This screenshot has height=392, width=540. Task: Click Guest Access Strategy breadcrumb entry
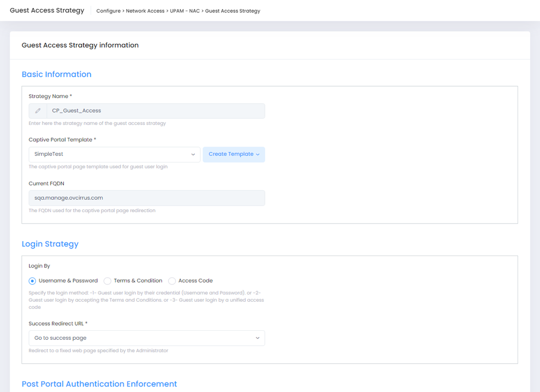pos(232,11)
